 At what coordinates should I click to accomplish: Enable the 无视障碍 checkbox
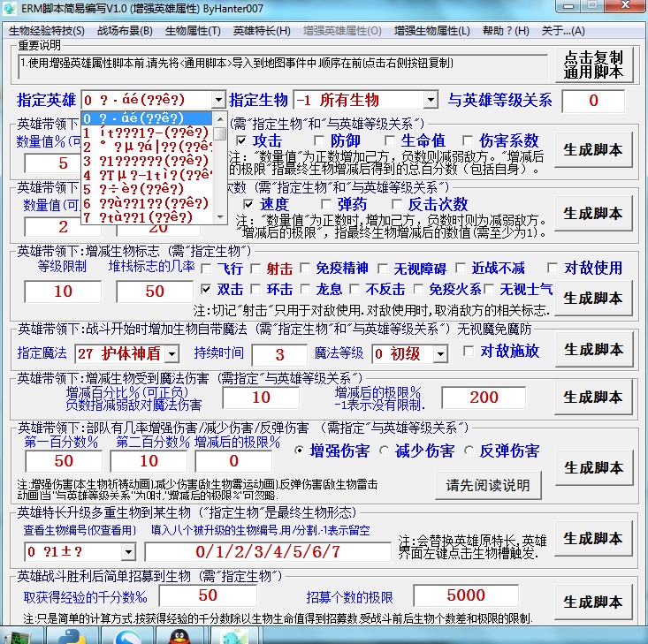click(383, 269)
